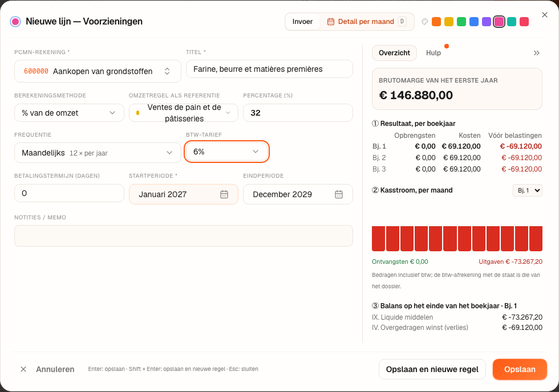This screenshot has height=392, width=559.
Task: Click the Eindperiode December 2029 field
Action: pos(298,194)
